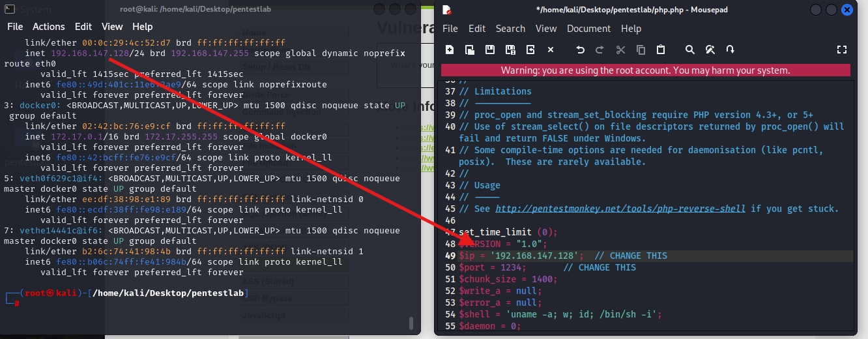Image resolution: width=868 pixels, height=339 pixels.
Task: Click the $daemon = 0 line
Action: (x=490, y=326)
